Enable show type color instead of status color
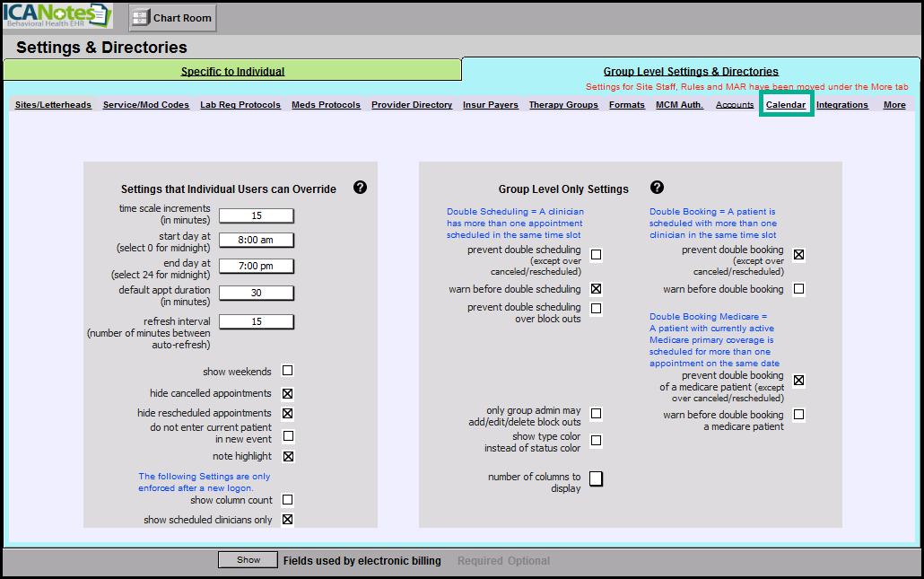924x579 pixels. [x=596, y=441]
